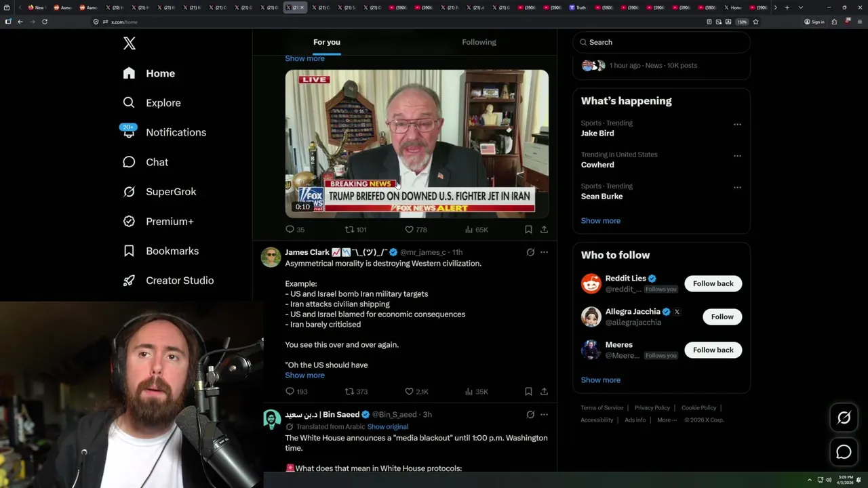
Task: Play the Fox News video thumbnail
Action: click(x=416, y=143)
